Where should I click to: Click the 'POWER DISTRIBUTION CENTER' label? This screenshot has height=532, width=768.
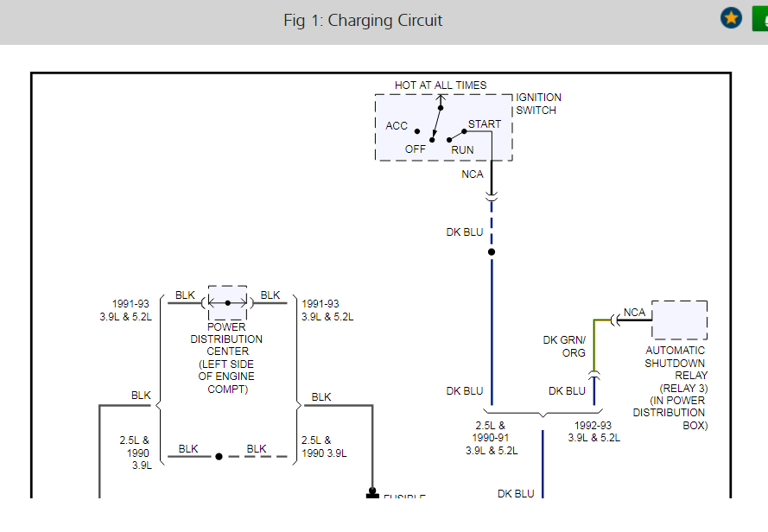(226, 339)
